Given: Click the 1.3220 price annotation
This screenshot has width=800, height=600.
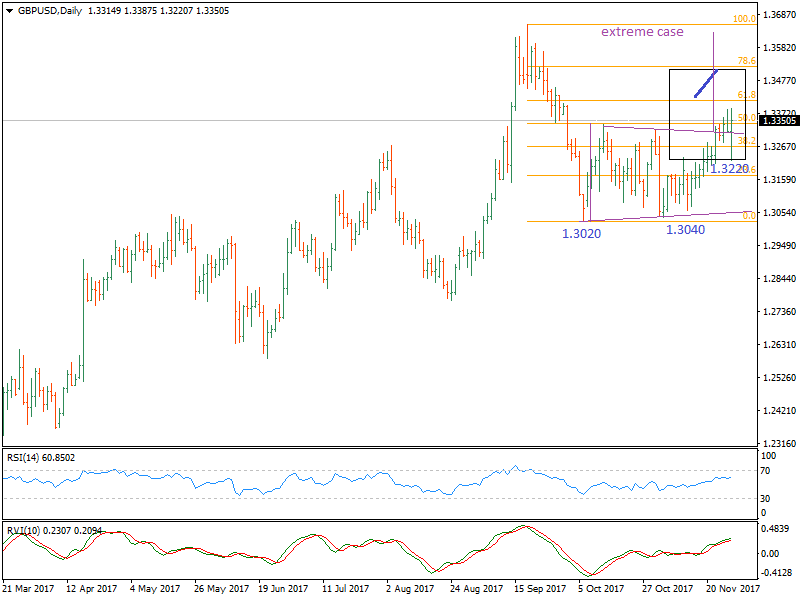Looking at the screenshot, I should pyautogui.click(x=728, y=169).
